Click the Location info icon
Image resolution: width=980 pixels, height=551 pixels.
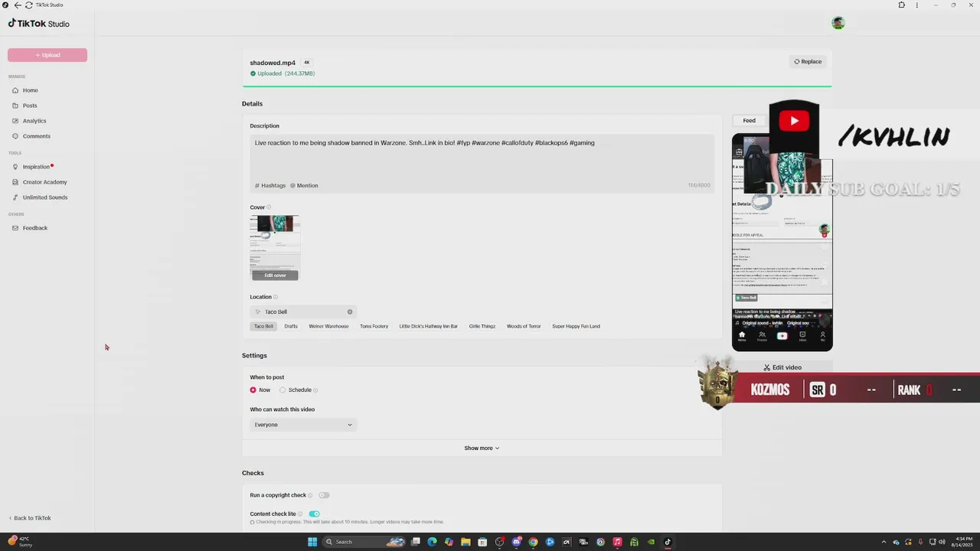pyautogui.click(x=276, y=297)
